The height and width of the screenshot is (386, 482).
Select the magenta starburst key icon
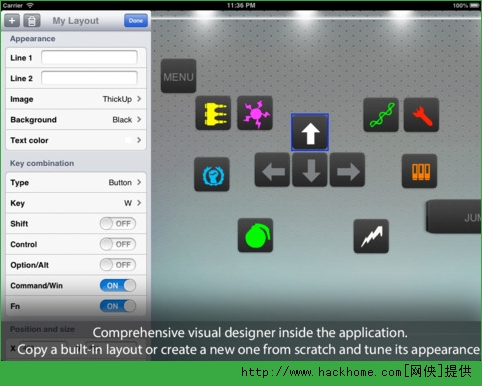pyautogui.click(x=255, y=113)
